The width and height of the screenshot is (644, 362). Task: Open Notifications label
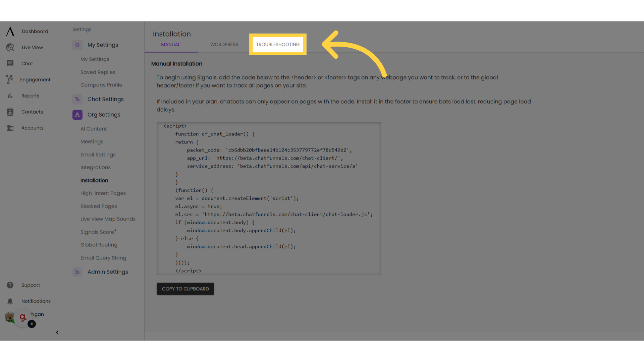[36, 301]
